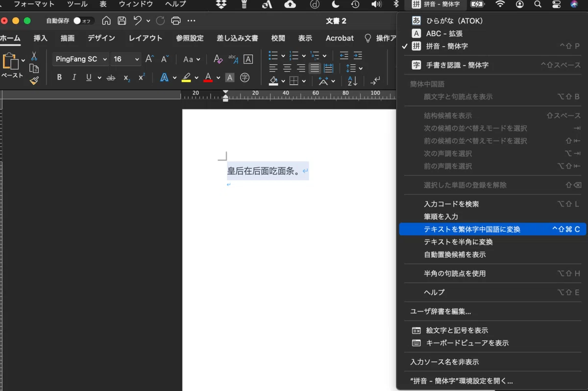Apply character shading with gray A icon
The image size is (588, 391).
pyautogui.click(x=230, y=77)
